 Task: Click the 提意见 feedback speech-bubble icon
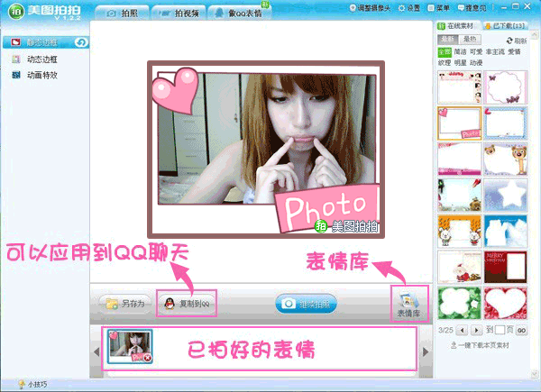(x=461, y=7)
